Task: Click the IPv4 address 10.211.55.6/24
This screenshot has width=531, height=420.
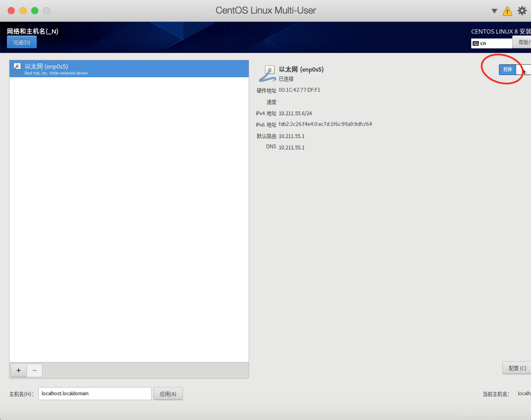Action: (295, 113)
